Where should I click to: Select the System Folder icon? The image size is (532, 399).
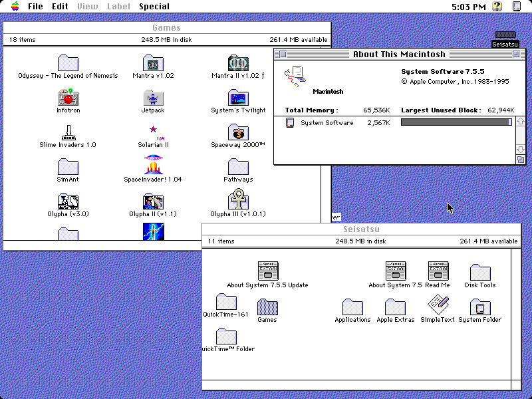tap(480, 307)
